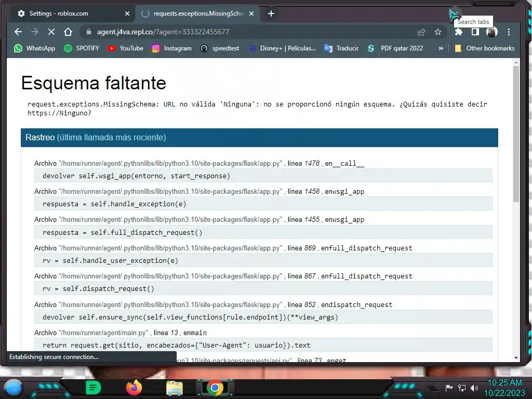This screenshot has width=532, height=399.
Task: Click the scrollbar down arrow
Action: [516, 358]
